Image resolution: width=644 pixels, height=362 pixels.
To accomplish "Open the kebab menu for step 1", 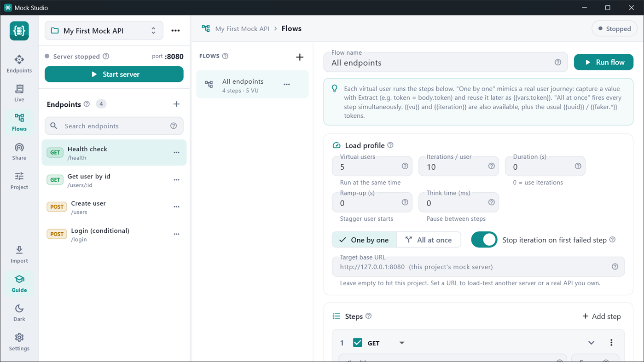I will 611,343.
